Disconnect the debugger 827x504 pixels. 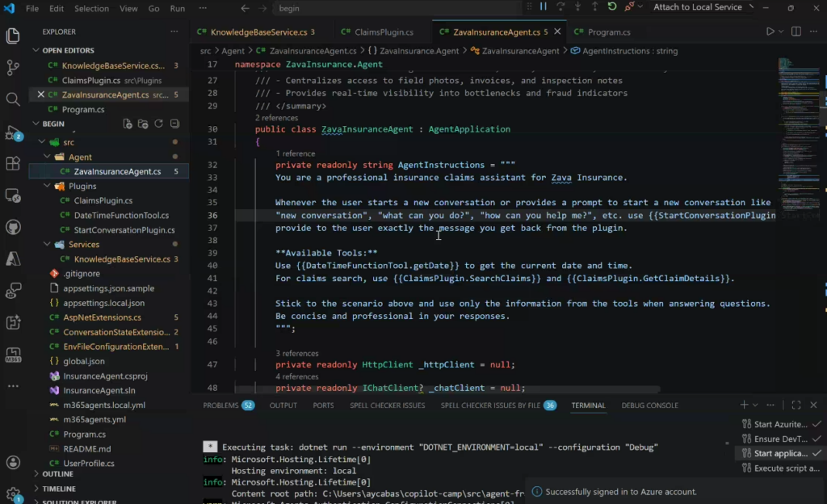[630, 7]
